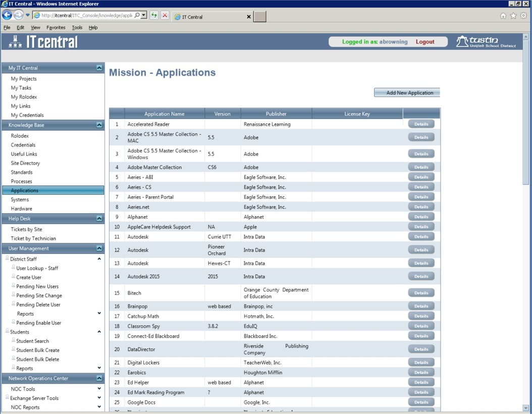The height and width of the screenshot is (414, 532).
Task: Go back with the browser Back arrow
Action: coord(7,15)
